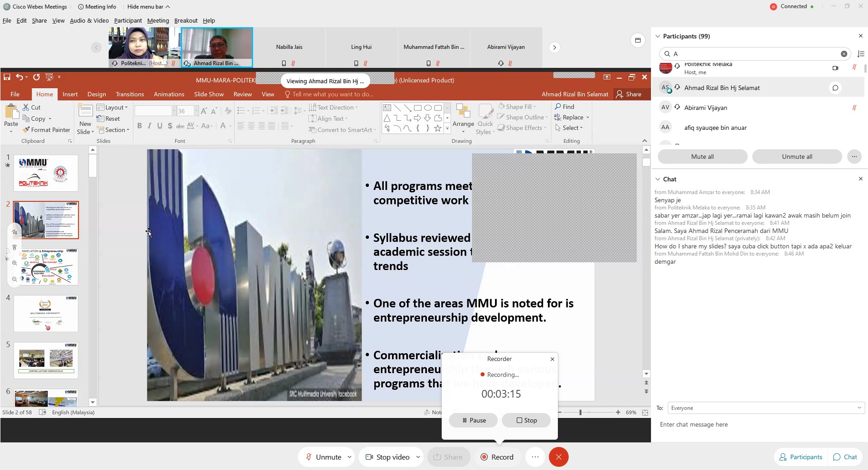Toggle Italic formatting
Screen dimensions: 868x470
tap(149, 126)
